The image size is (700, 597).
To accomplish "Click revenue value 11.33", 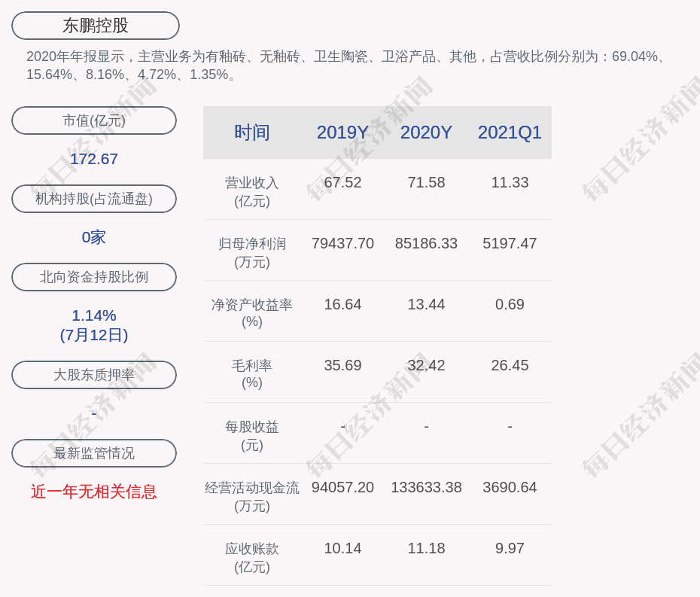I will point(510,183).
